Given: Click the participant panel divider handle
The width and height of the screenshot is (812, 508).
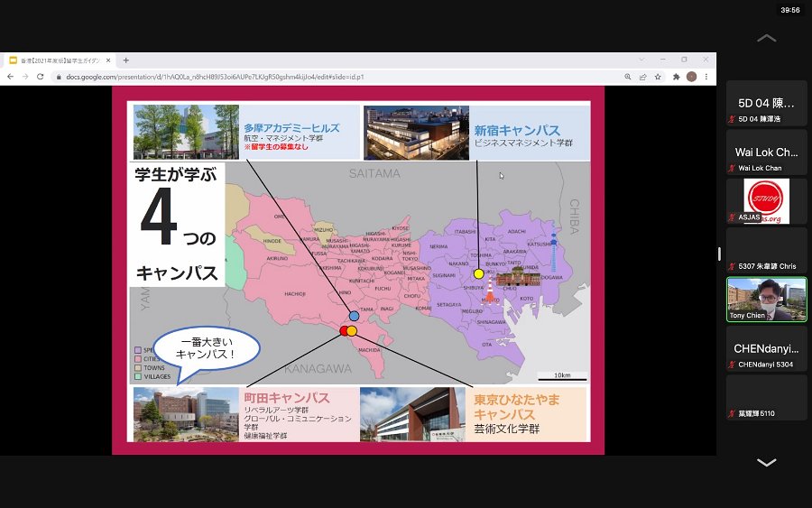Looking at the screenshot, I should point(719,254).
